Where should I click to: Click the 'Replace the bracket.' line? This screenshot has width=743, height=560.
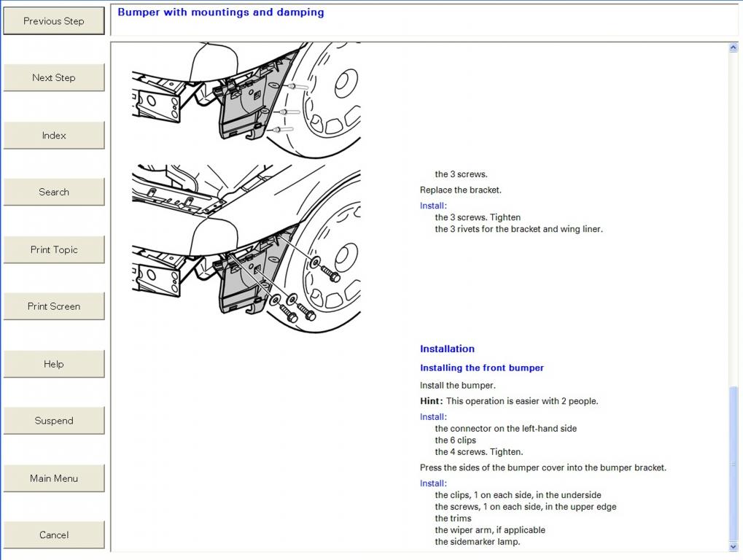point(460,190)
